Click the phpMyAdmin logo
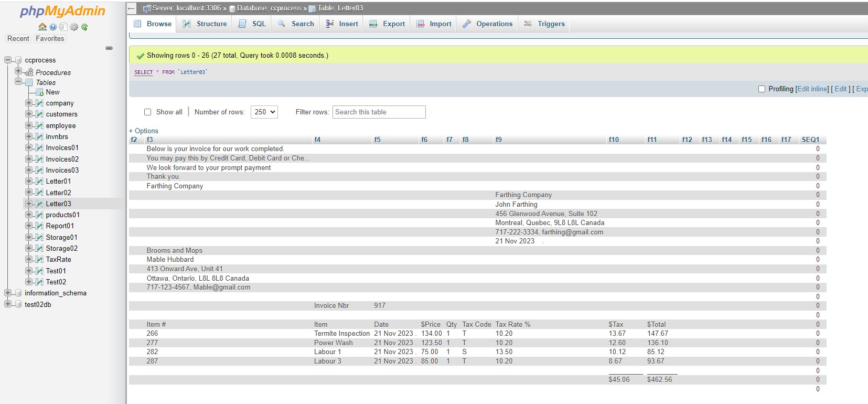Screen dimensions: 868x404 (x=62, y=11)
